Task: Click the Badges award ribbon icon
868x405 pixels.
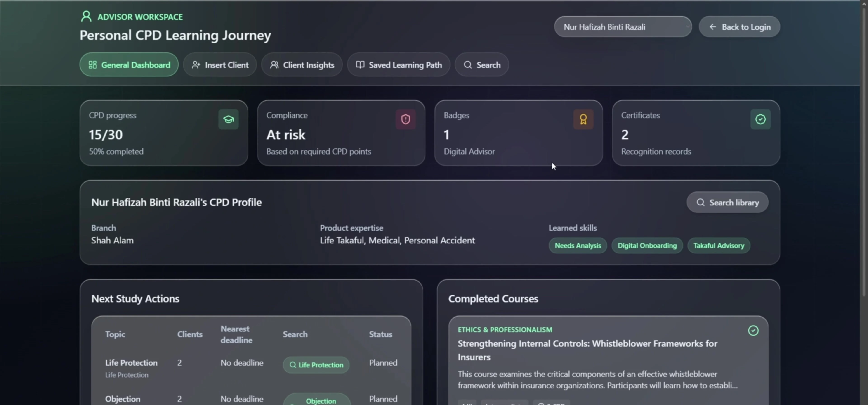Action: 583,119
